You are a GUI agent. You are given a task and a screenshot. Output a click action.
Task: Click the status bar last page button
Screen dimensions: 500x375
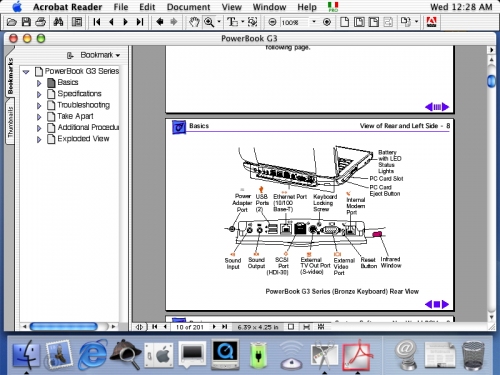coord(225,327)
